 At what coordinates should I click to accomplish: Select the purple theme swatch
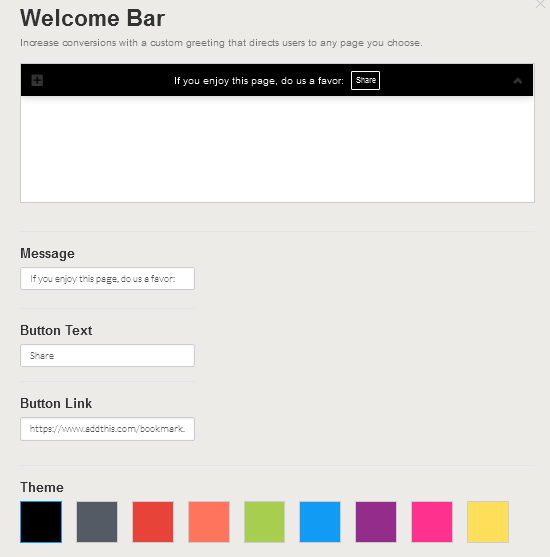(376, 522)
